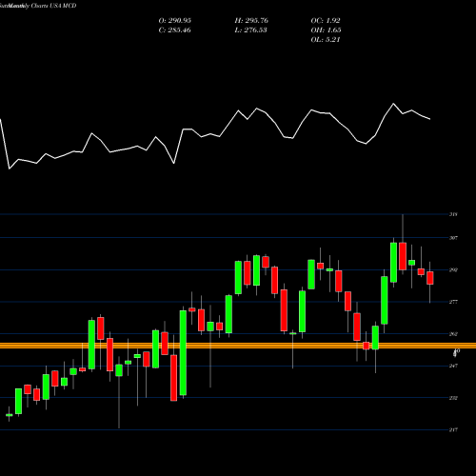Click the white indicator line's final point
Image resolution: width=476 pixels, height=476 pixels.
tap(430, 119)
